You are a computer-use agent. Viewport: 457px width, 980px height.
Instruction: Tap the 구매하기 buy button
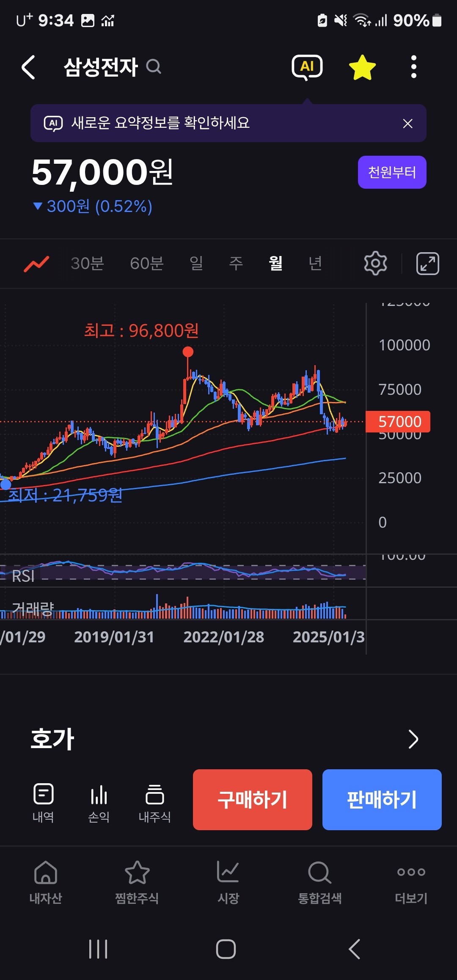tap(253, 800)
